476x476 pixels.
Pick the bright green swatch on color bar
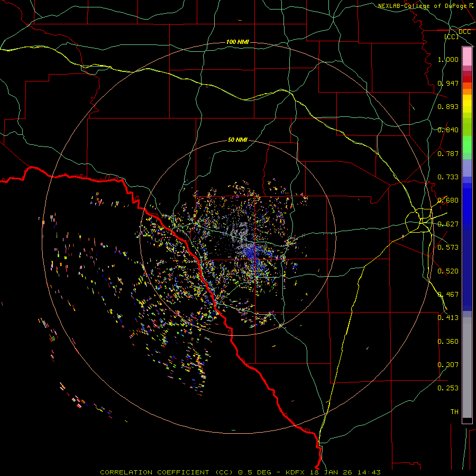point(467,144)
